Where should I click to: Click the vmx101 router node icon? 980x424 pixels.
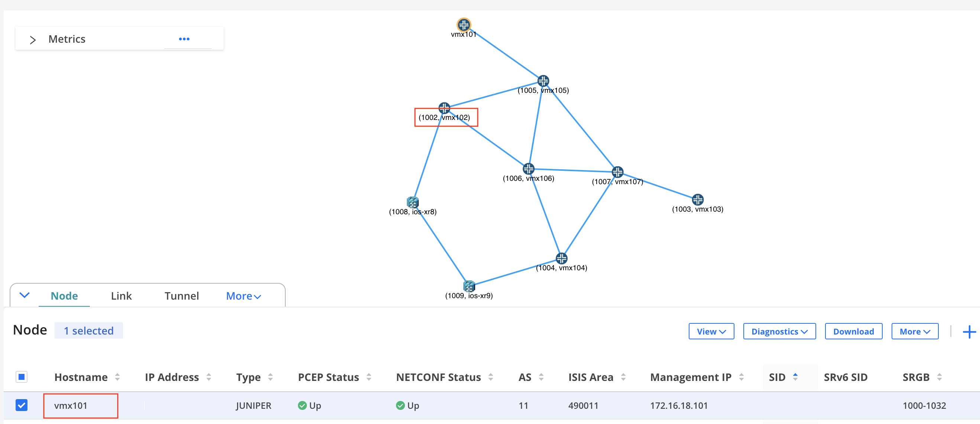tap(463, 25)
